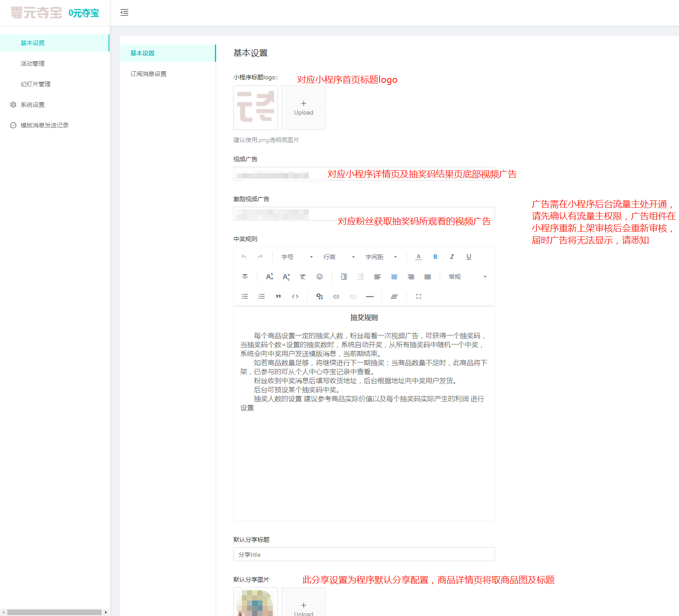679x616 pixels.
Task: Click the sidebar horizontal scrollbar
Action: (x=54, y=612)
